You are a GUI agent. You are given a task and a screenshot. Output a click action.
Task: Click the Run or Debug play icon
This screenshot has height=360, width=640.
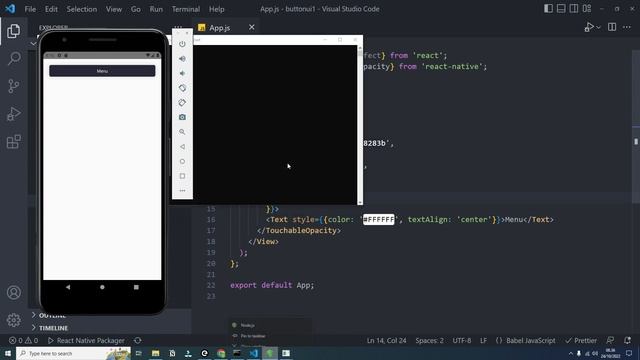[x=589, y=27]
